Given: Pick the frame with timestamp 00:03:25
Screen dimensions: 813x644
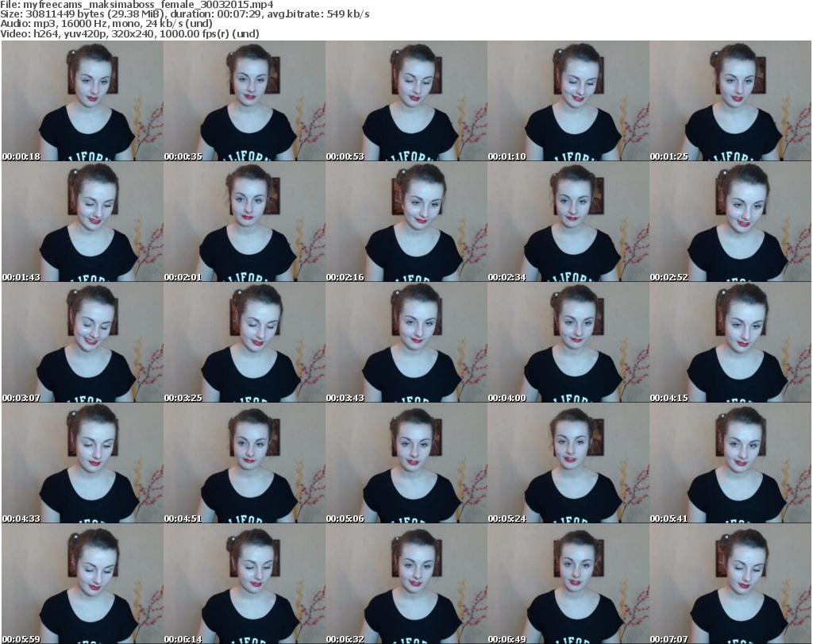Looking at the screenshot, I should tap(245, 342).
